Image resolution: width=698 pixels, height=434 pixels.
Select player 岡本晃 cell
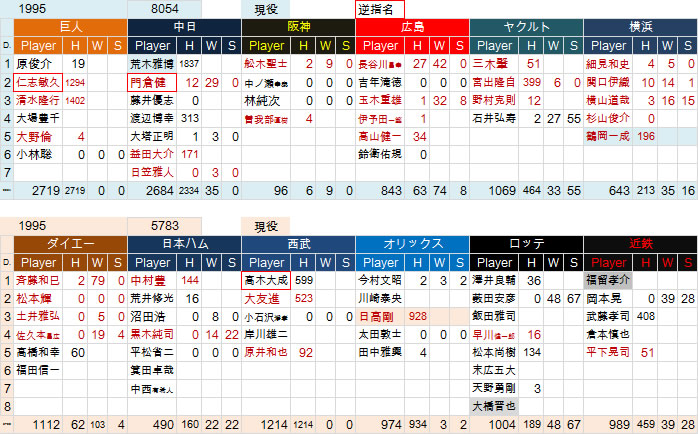tap(608, 299)
